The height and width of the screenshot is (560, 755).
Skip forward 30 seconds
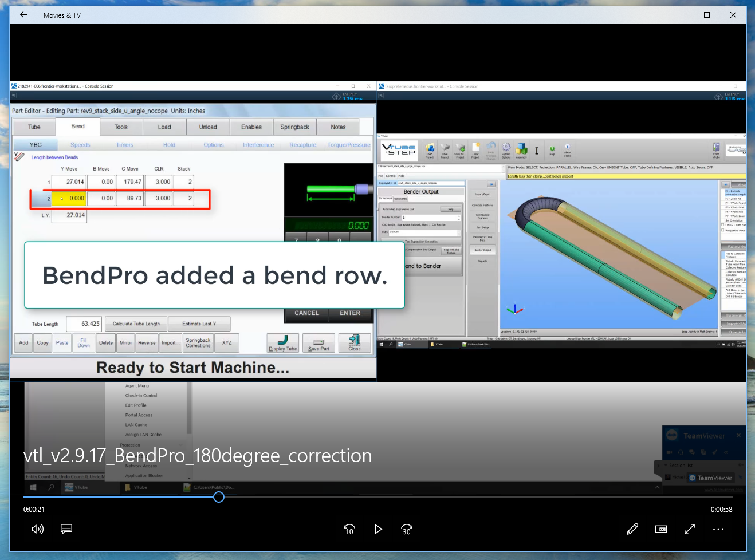click(x=407, y=529)
